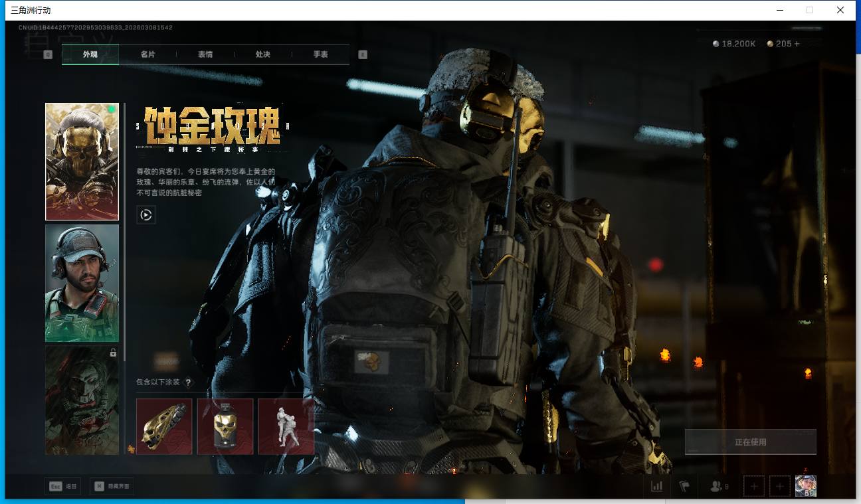This screenshot has width=861, height=504.
Task: Select the locked red-masked operator skin
Action: [82, 400]
